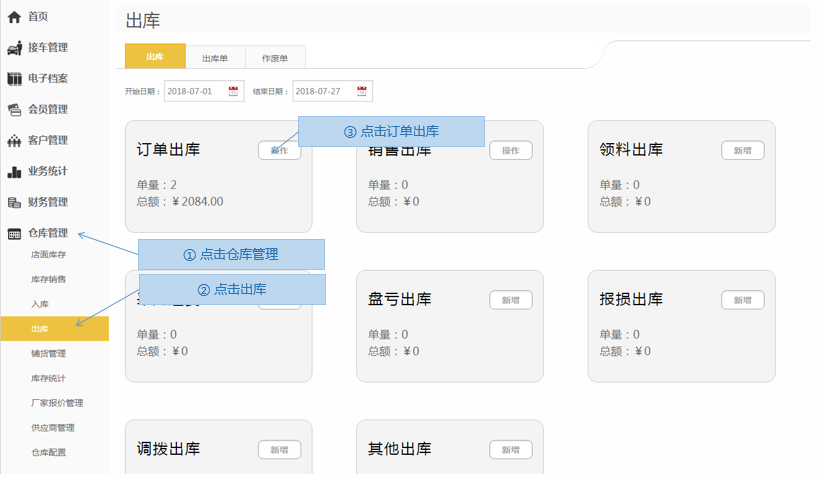
Task: Open 店面库存 in the sidebar
Action: 48,255
